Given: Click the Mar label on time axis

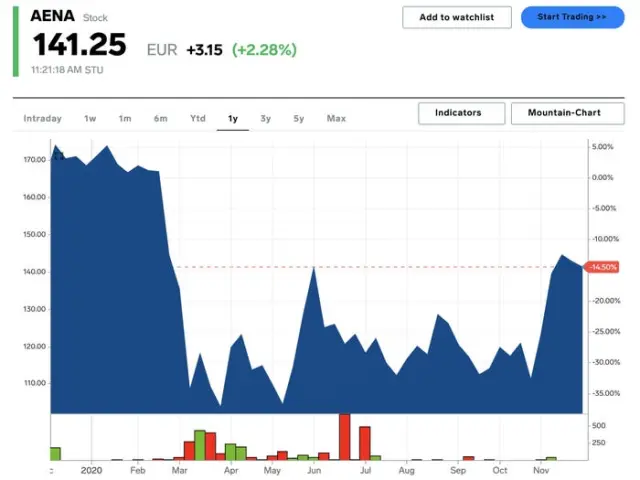Looking at the screenshot, I should [x=179, y=470].
